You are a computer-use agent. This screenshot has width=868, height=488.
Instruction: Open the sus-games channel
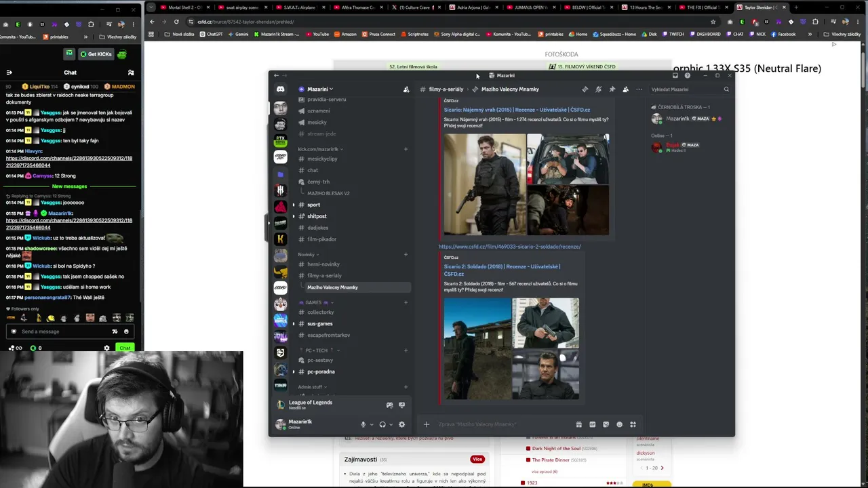pos(319,324)
